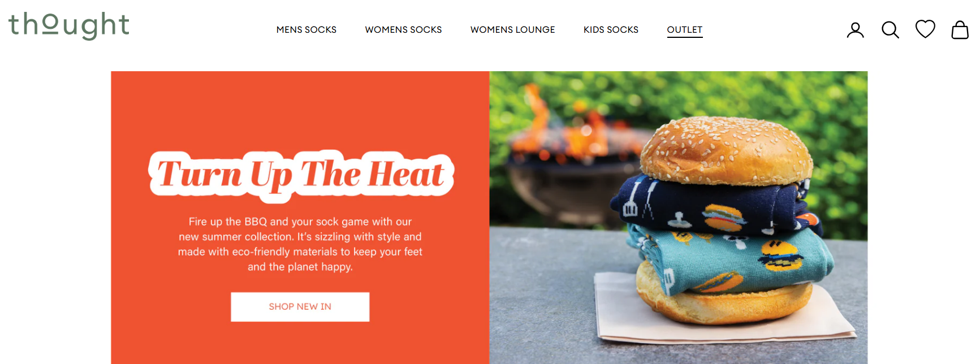Click the bottom bun on the napkin
Image resolution: width=980 pixels, height=364 pixels.
(x=724, y=302)
